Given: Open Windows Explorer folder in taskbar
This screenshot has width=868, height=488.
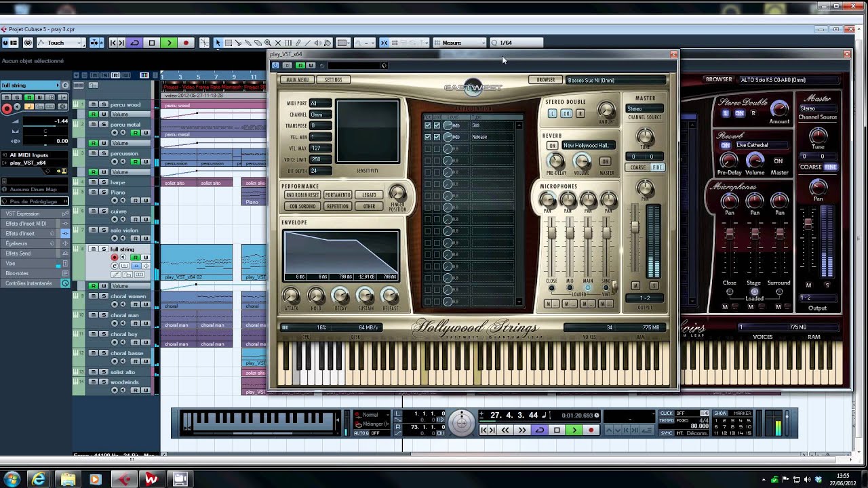Looking at the screenshot, I should coord(68,479).
